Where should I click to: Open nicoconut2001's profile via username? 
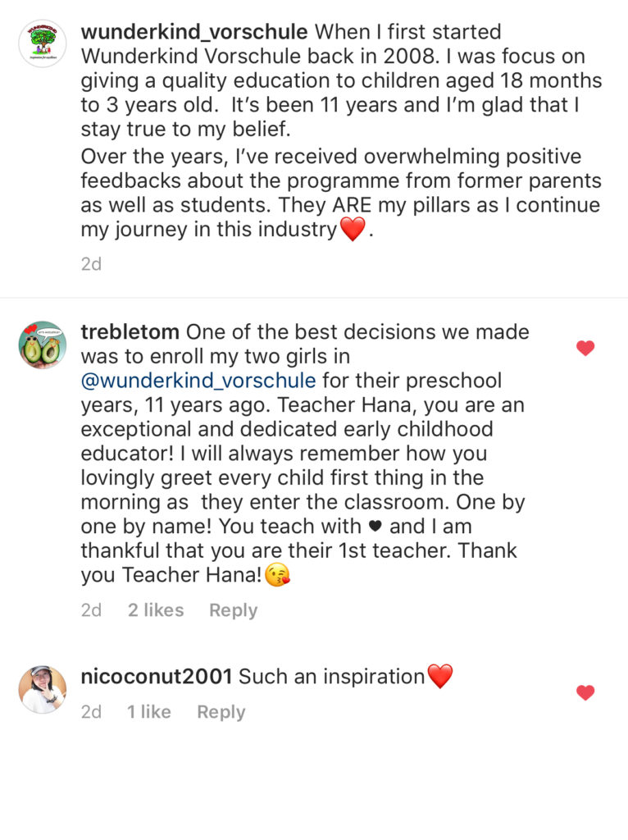(157, 677)
